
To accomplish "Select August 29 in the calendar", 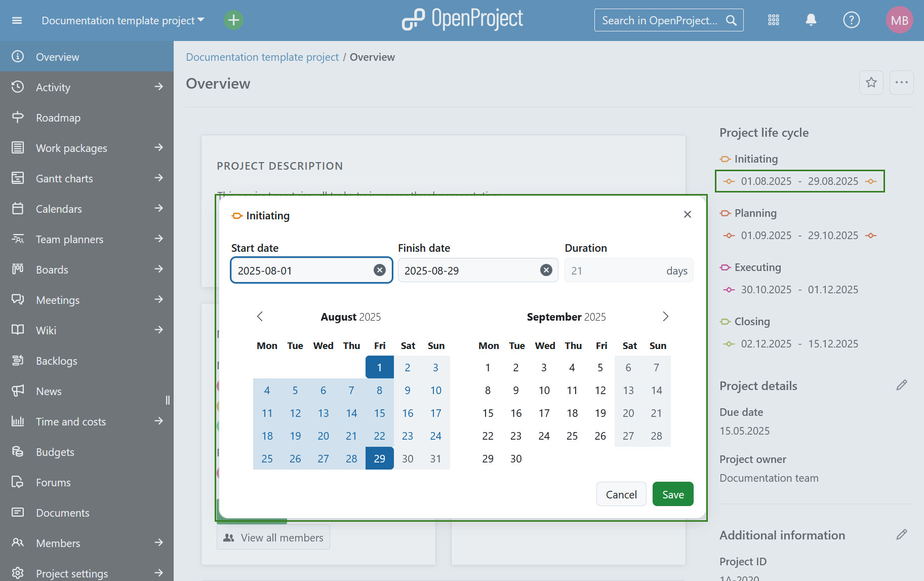I will 379,458.
